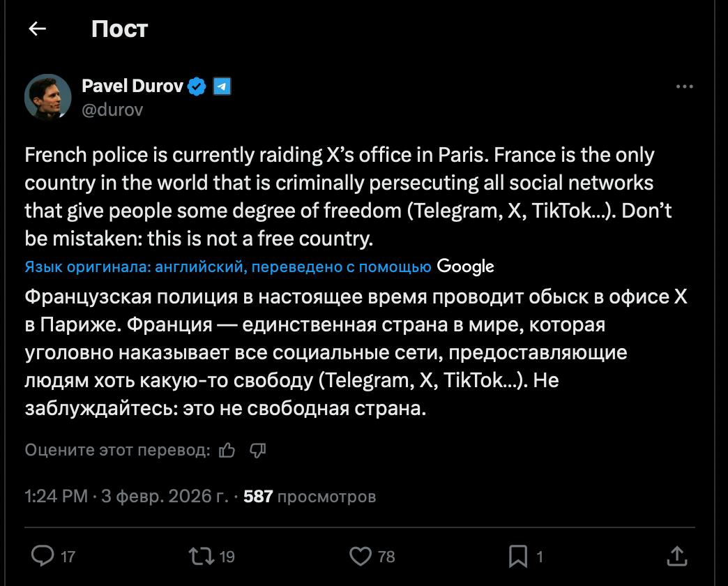Click the verified badge next to Pavel Durov
Screen dimensions: 728x586
click(x=197, y=87)
